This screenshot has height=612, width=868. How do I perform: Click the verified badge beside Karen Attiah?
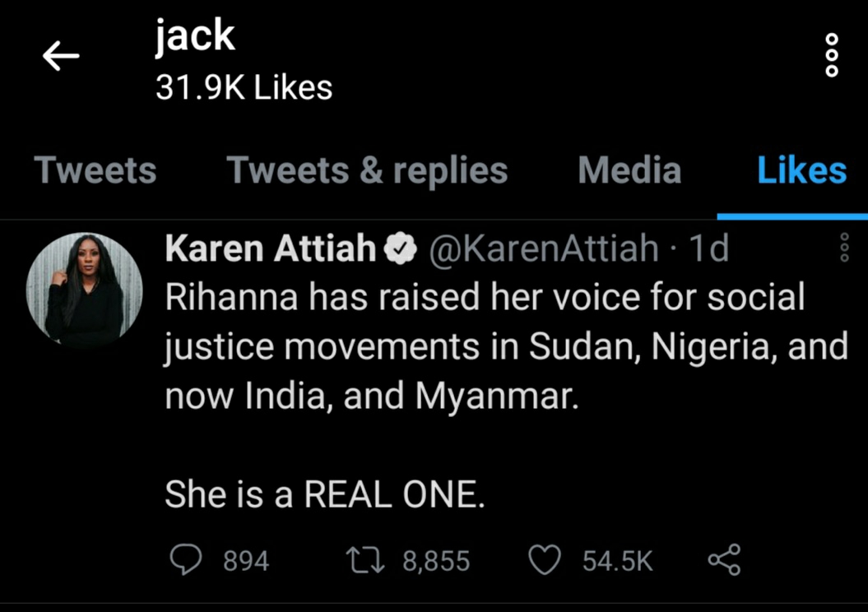tap(401, 248)
